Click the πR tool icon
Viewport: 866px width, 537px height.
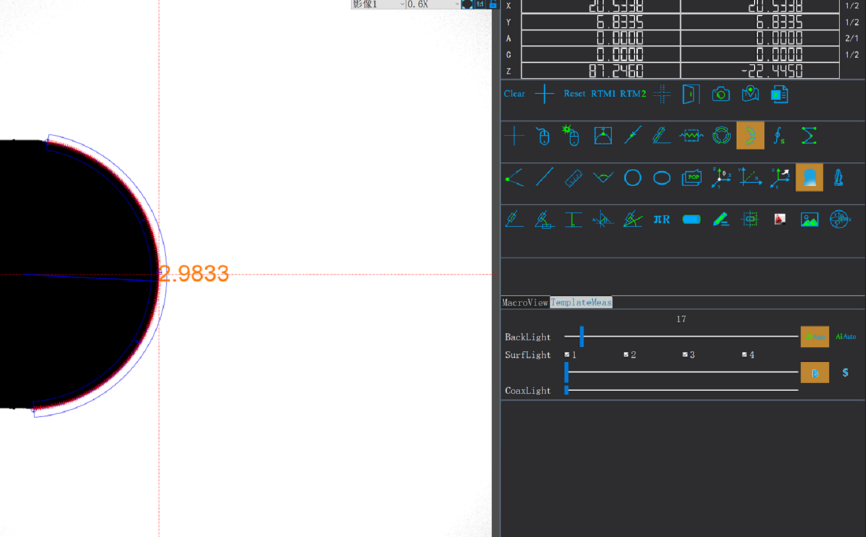pyautogui.click(x=662, y=219)
